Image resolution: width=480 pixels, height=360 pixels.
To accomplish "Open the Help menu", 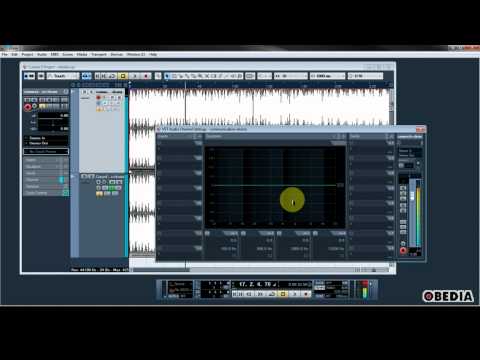I will (x=153, y=54).
